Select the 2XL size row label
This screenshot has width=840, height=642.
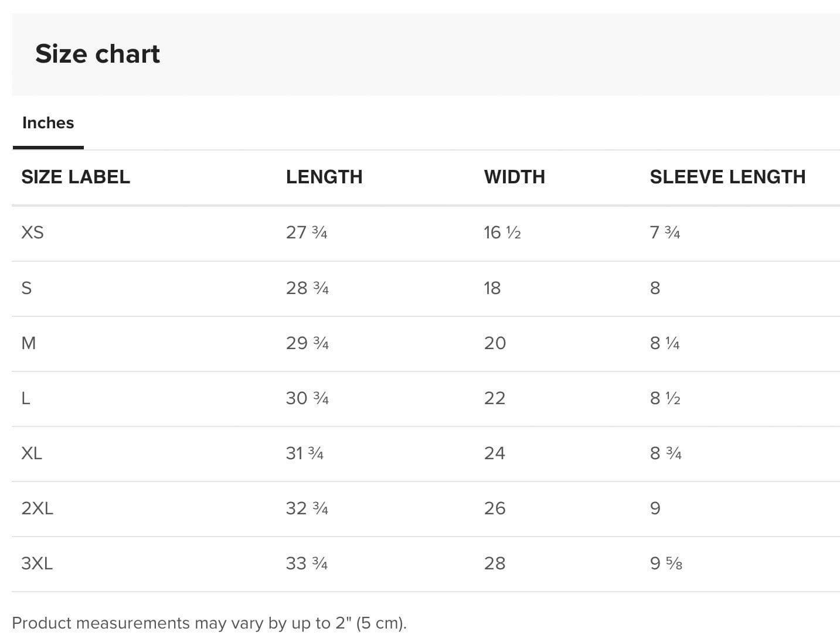click(x=37, y=508)
